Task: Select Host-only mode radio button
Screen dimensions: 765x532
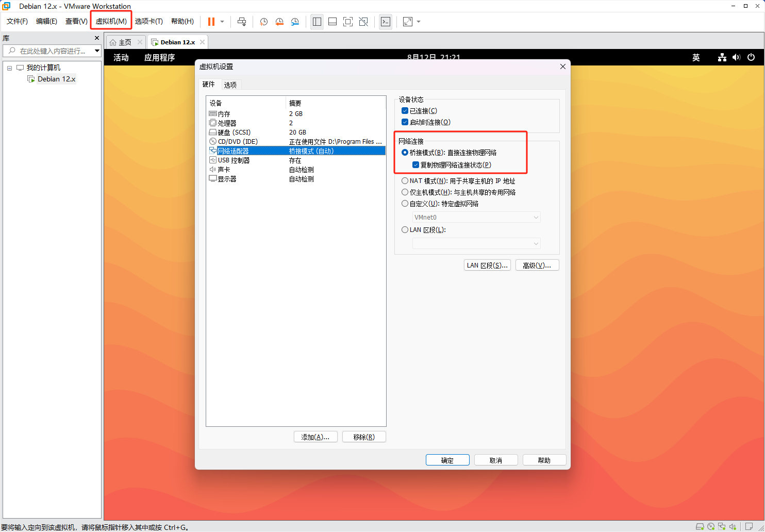Action: 405,192
